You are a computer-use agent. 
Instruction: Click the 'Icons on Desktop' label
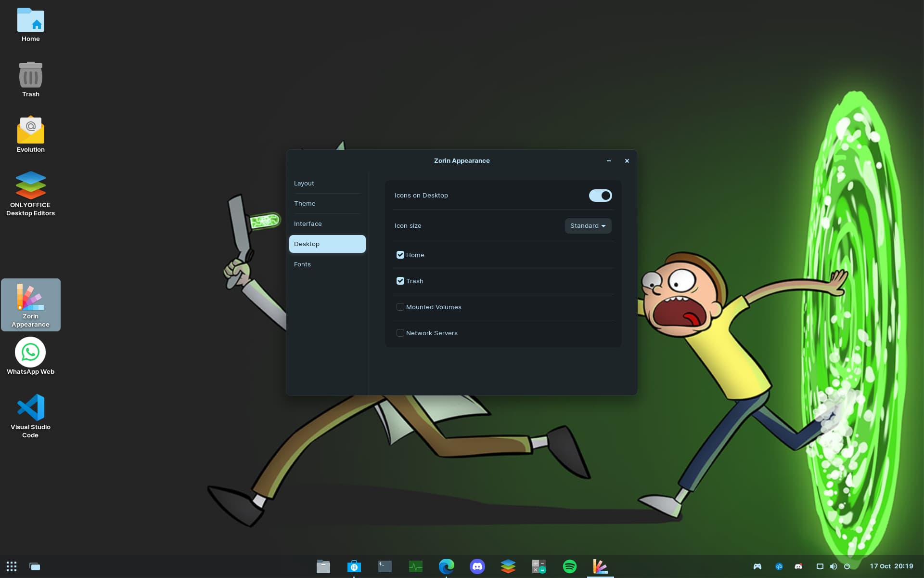[421, 196]
